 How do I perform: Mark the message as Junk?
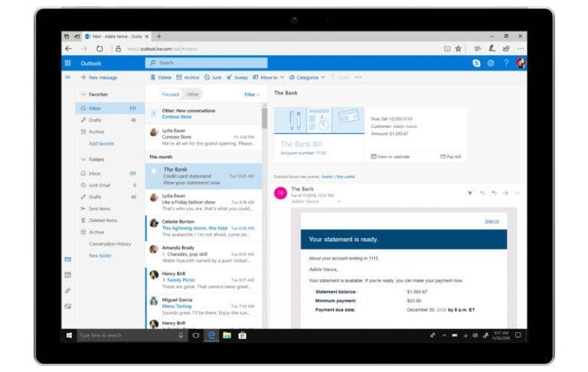[213, 77]
